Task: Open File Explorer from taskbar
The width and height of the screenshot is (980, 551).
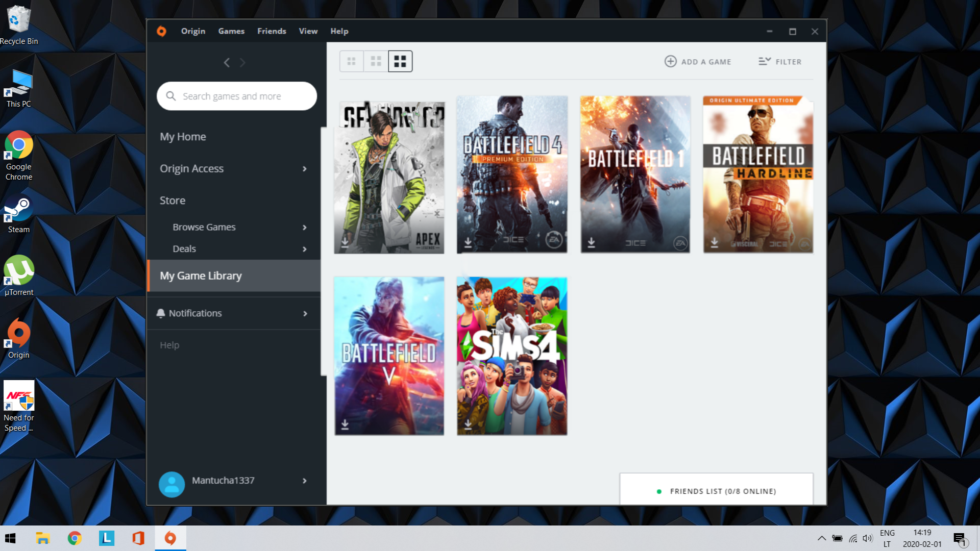Action: [x=42, y=538]
